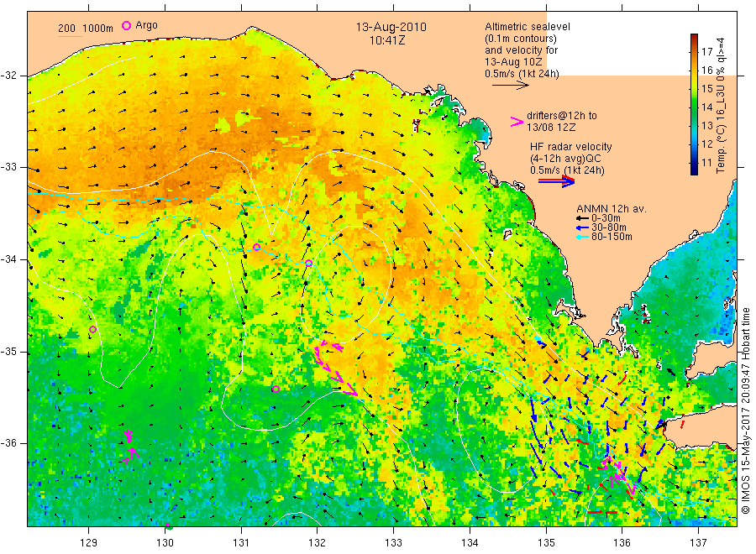
Task: Click the longitude label 130
Action: [x=165, y=542]
